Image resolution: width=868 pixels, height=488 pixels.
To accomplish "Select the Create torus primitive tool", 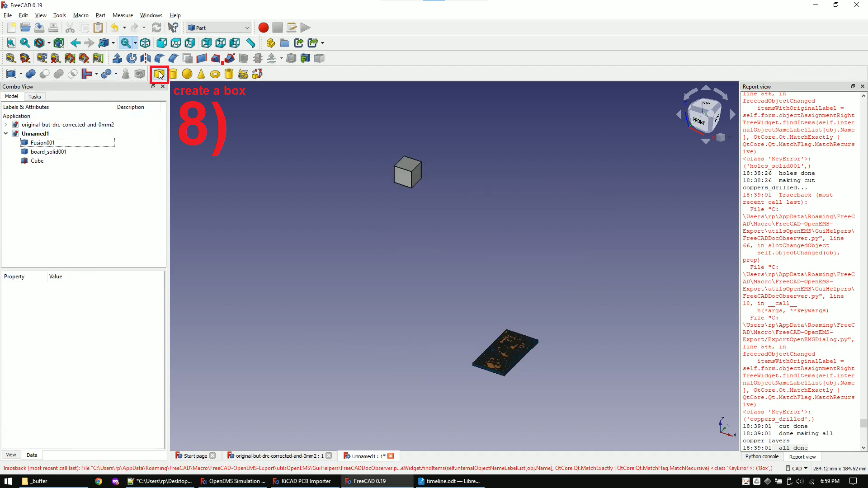I will 215,74.
